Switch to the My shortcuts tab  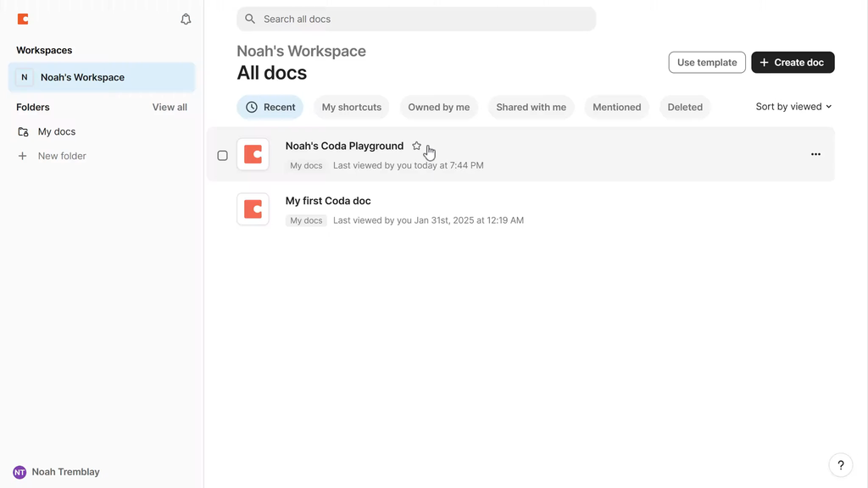[x=352, y=108]
